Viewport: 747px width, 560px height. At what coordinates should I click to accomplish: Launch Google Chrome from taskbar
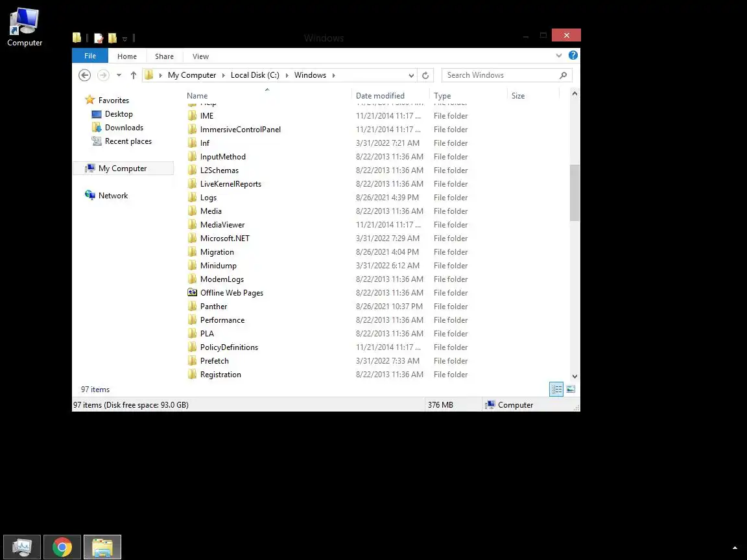click(62, 547)
